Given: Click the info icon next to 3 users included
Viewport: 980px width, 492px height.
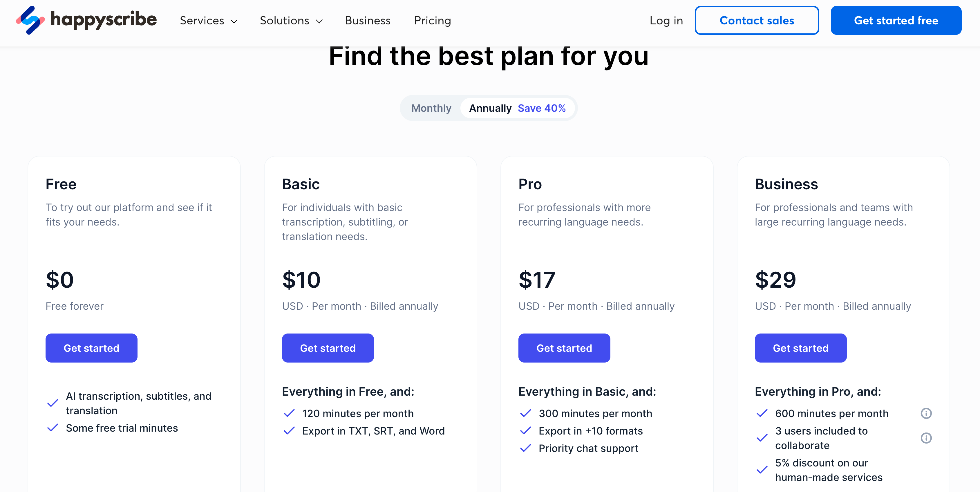Looking at the screenshot, I should coord(927,438).
